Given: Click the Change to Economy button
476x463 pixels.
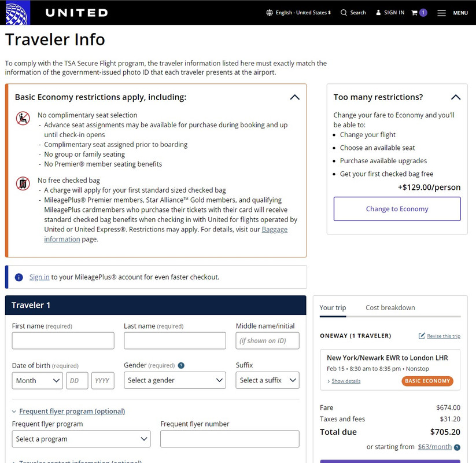Looking at the screenshot, I should pos(397,209).
